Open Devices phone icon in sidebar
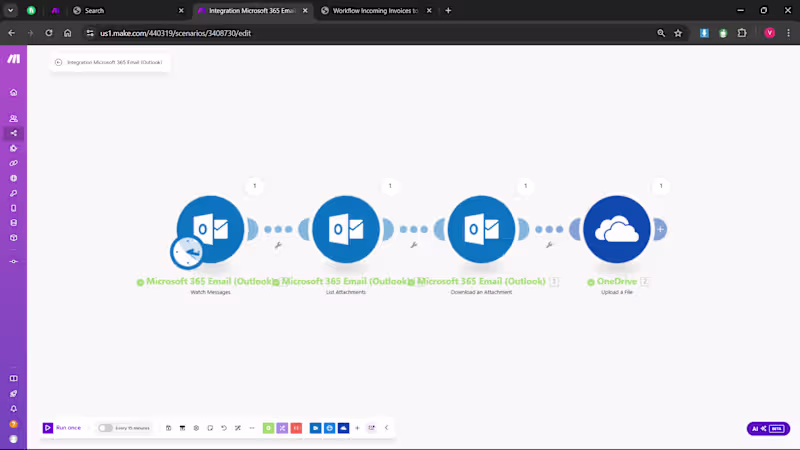 coord(14,208)
